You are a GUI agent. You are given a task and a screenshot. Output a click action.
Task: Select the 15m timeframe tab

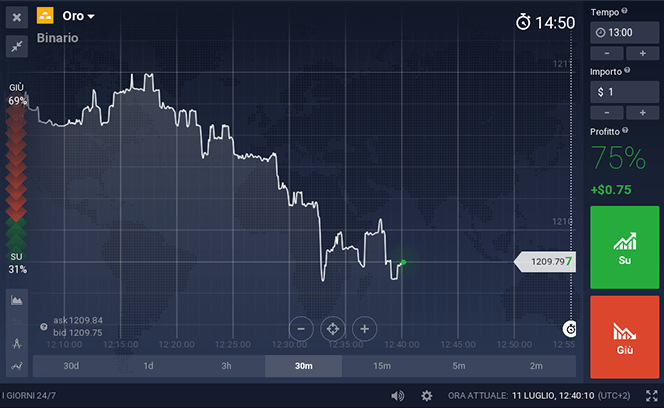pos(381,366)
